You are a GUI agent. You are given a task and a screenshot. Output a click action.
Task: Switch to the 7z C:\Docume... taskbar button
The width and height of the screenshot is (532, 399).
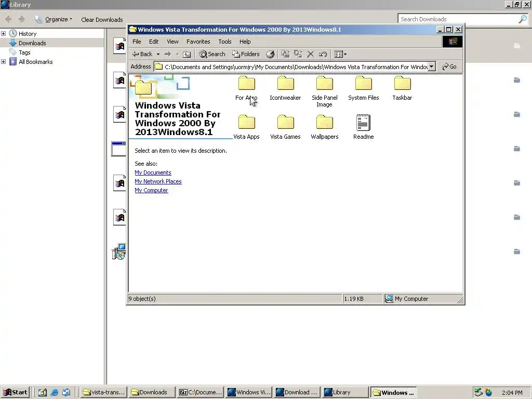201,393
